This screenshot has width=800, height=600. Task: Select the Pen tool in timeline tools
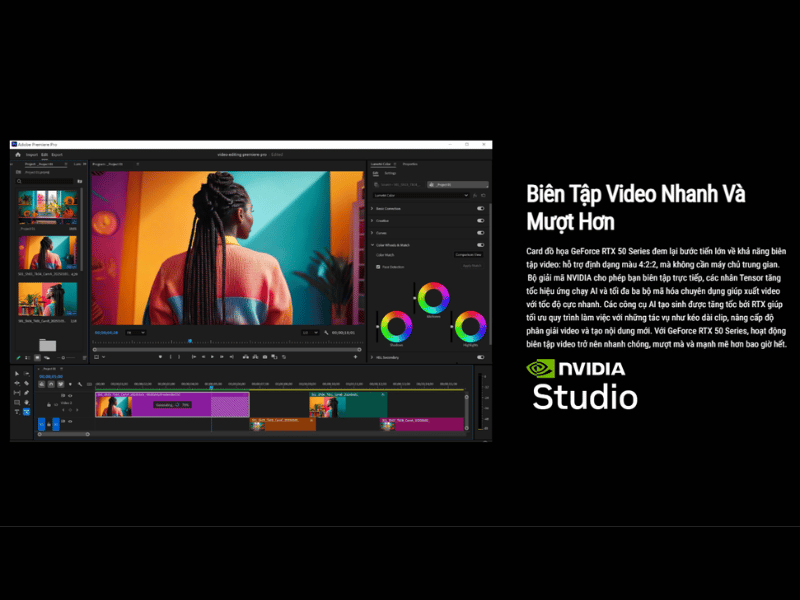(27, 393)
